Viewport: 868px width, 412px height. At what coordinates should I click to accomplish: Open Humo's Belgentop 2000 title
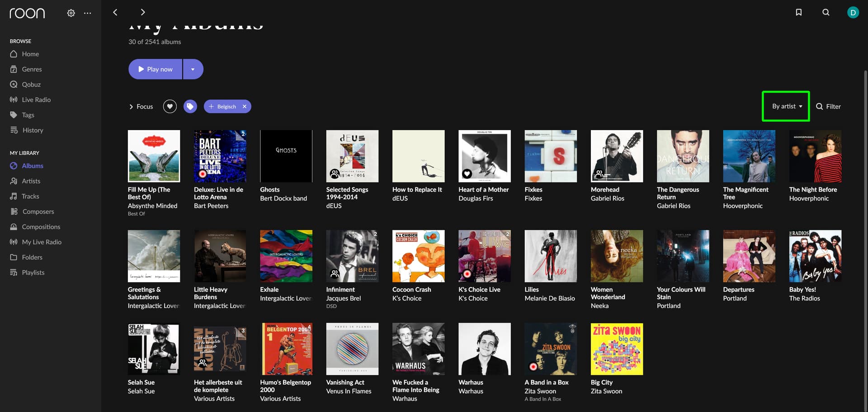[x=285, y=387]
